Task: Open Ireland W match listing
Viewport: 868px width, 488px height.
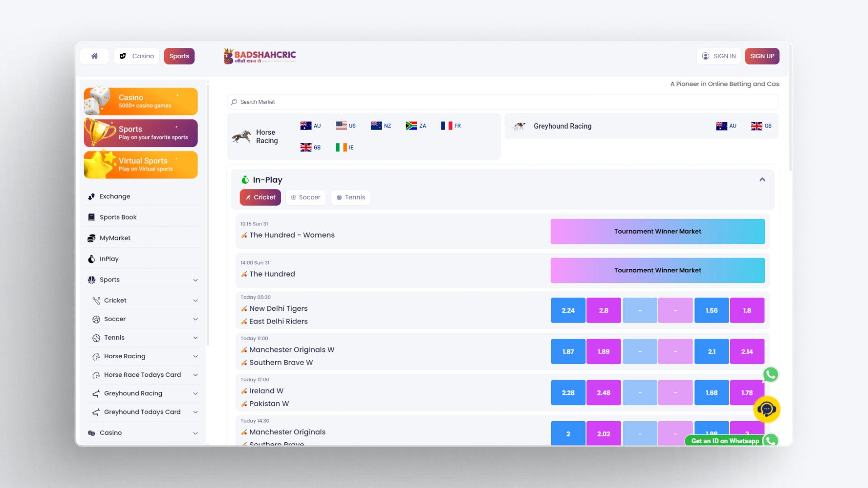Action: click(266, 391)
